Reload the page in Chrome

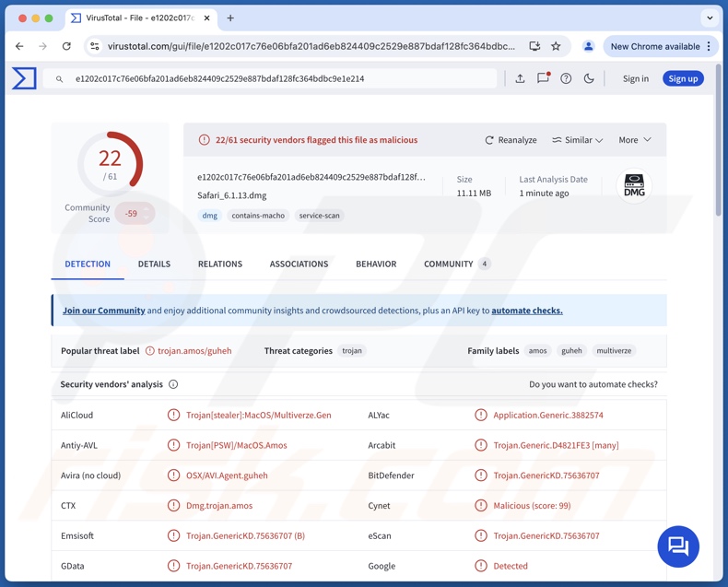click(66, 46)
